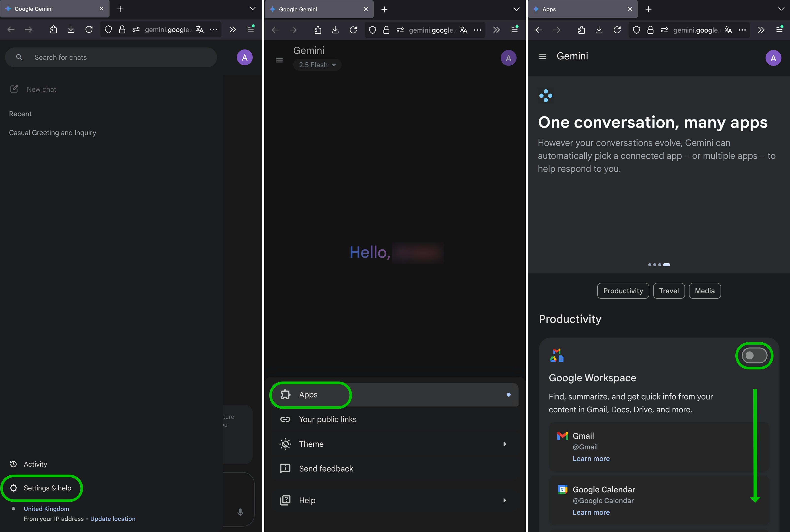The height and width of the screenshot is (532, 790).
Task: Select the Media category tab
Action: (705, 291)
